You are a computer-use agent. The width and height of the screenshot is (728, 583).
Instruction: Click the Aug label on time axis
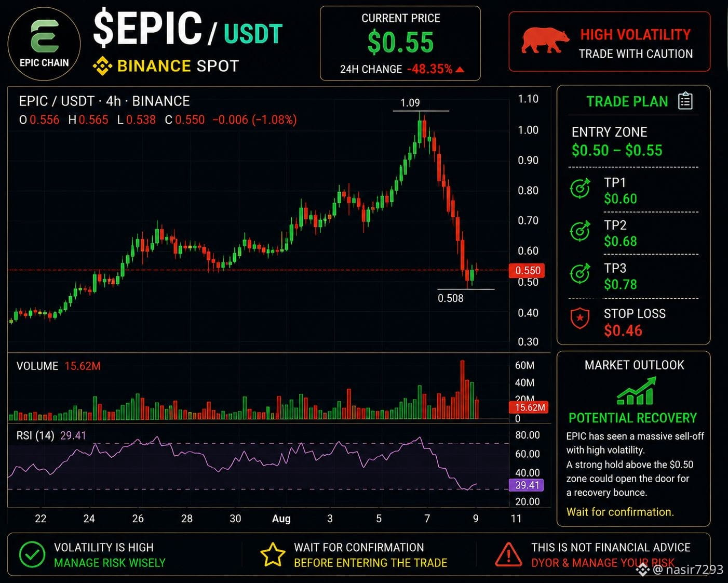pyautogui.click(x=281, y=519)
